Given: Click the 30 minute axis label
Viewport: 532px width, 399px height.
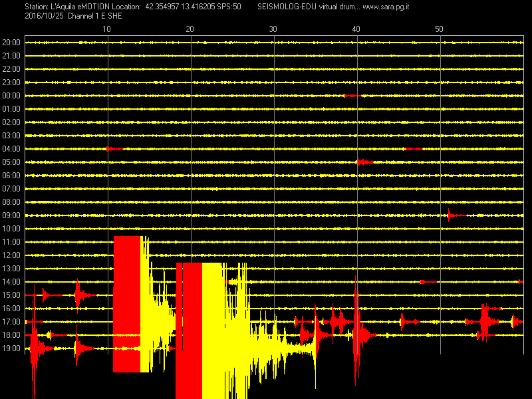Looking at the screenshot, I should coord(273,29).
